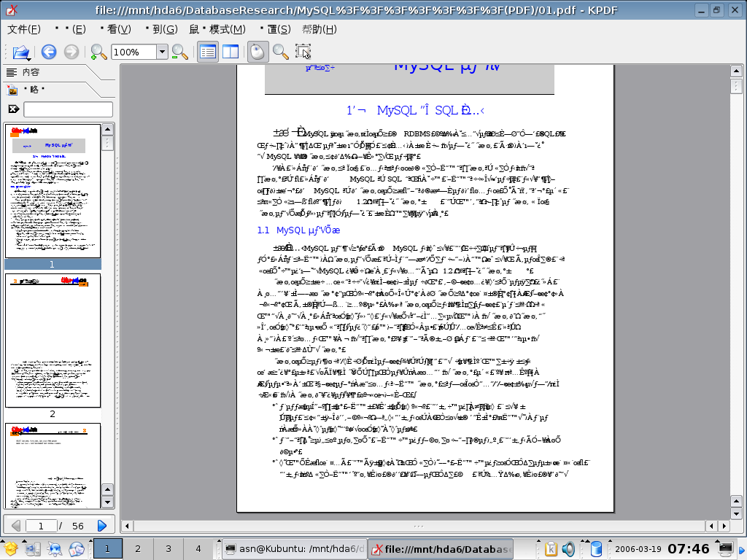Zoom out with the magnifier minus icon
The height and width of the screenshot is (560, 747).
click(x=180, y=52)
